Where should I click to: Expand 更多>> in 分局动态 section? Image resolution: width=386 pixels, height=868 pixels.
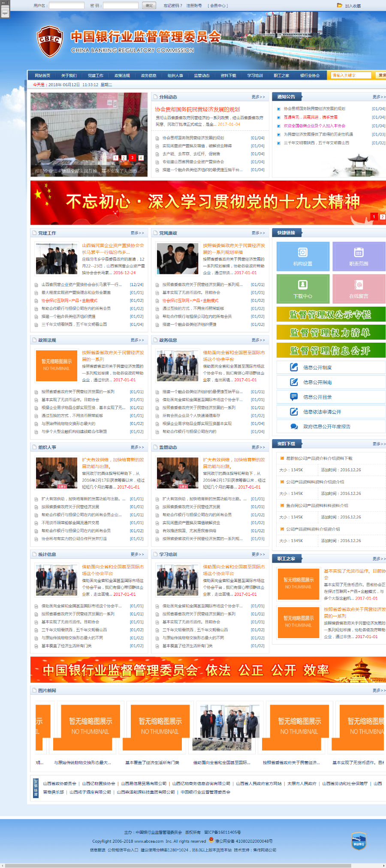(x=258, y=97)
